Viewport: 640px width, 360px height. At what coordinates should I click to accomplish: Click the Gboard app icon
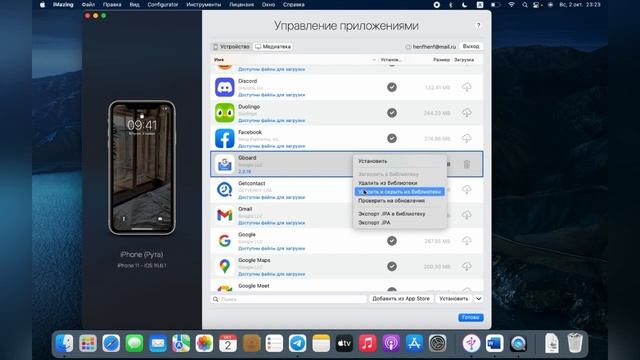(x=224, y=164)
